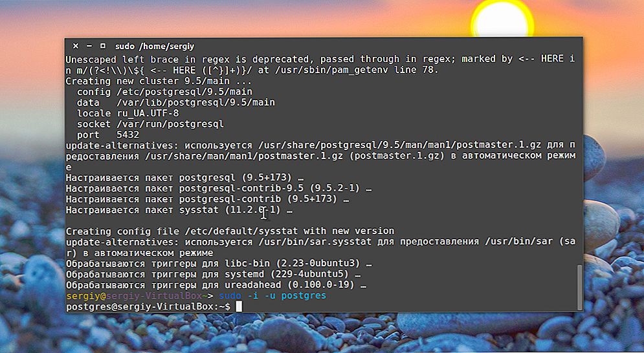Click the terminal scrollbar thumb
644x353 pixels.
click(x=579, y=287)
